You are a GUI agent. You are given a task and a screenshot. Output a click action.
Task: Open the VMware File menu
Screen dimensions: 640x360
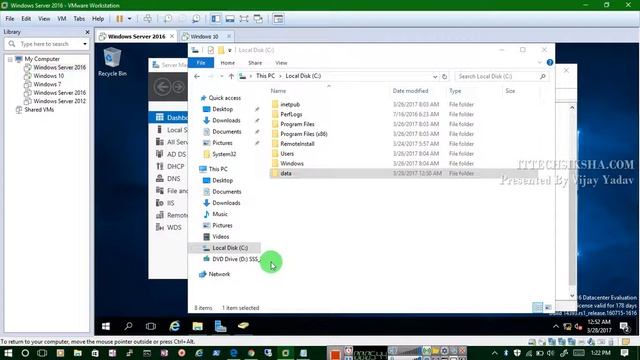[x=10, y=19]
